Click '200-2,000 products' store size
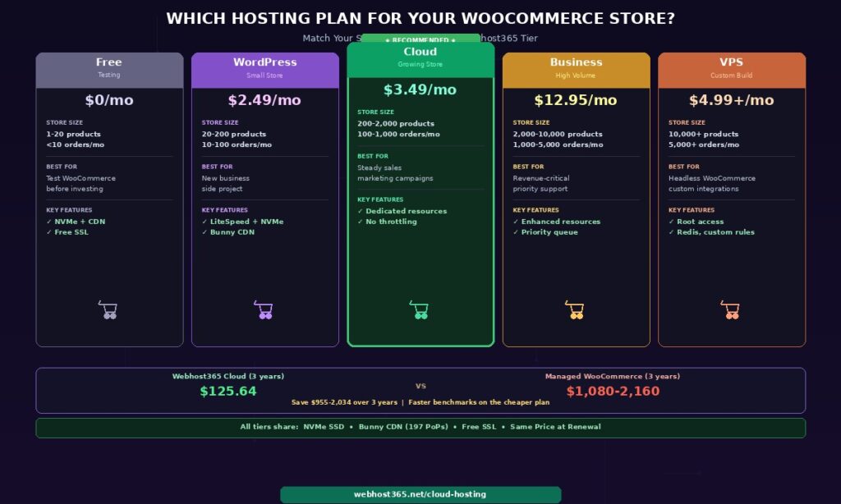The height and width of the screenshot is (504, 841). pyautogui.click(x=396, y=123)
